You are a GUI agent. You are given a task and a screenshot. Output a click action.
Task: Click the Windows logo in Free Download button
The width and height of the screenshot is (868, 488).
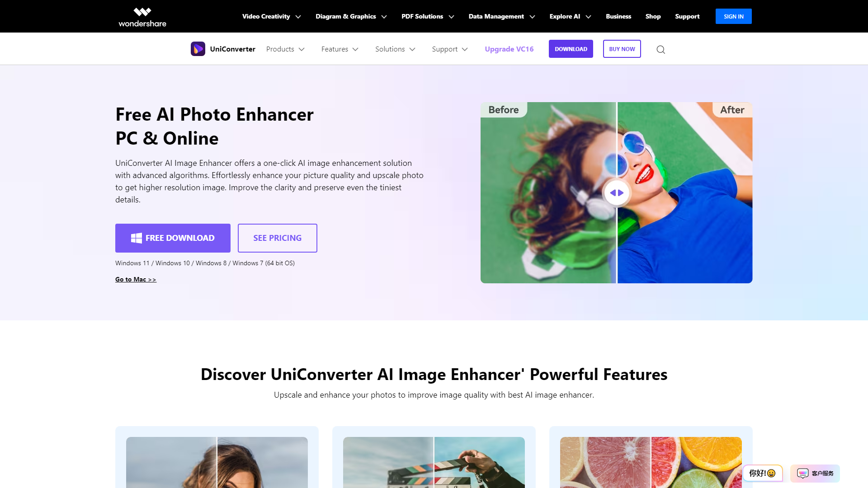[x=135, y=238]
